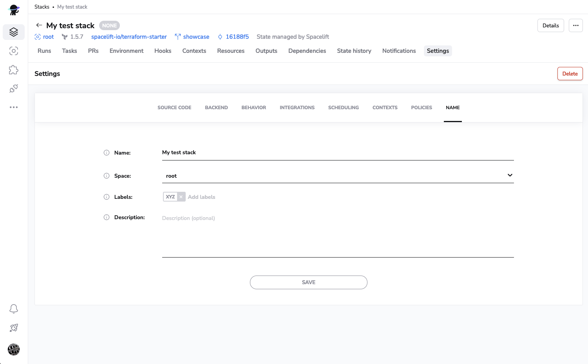This screenshot has height=364, width=588.
Task: Click the rocket launchpad icon
Action: click(x=14, y=328)
